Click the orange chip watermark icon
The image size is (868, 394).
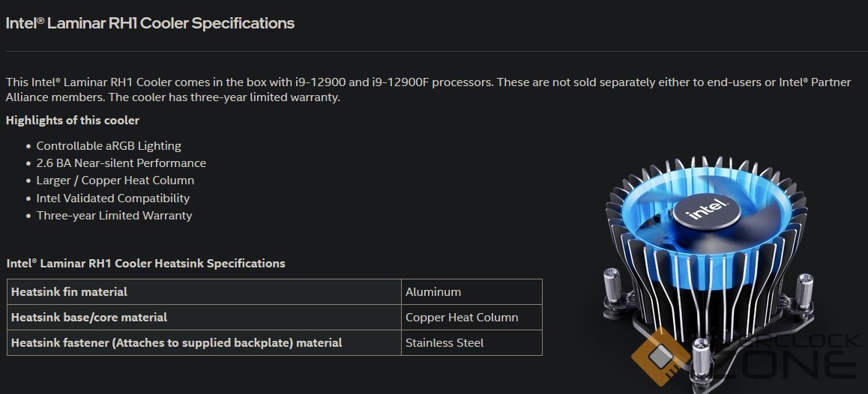click(x=658, y=357)
